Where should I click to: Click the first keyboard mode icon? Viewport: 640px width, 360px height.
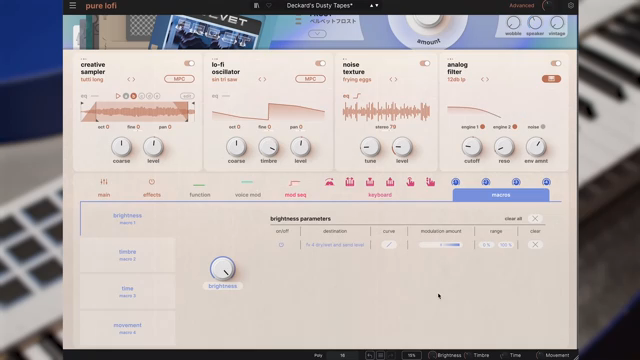click(329, 182)
